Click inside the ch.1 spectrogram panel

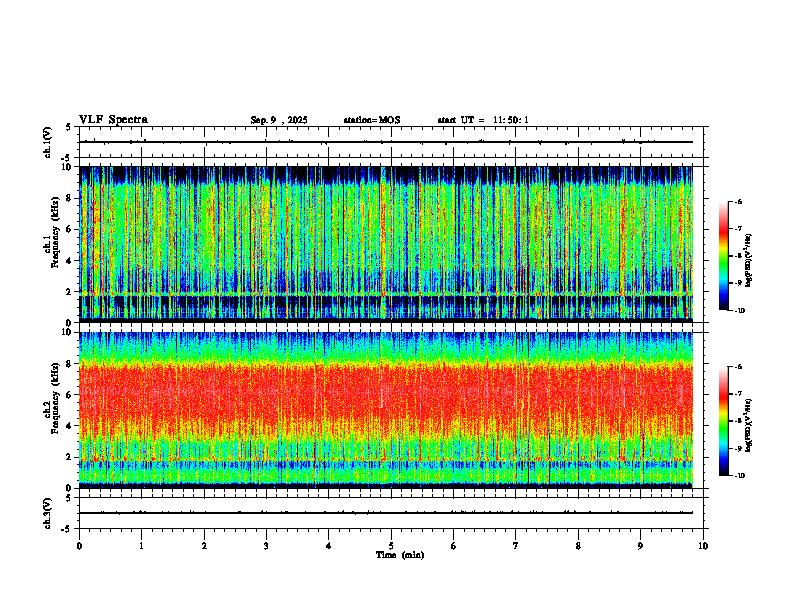pos(386,244)
